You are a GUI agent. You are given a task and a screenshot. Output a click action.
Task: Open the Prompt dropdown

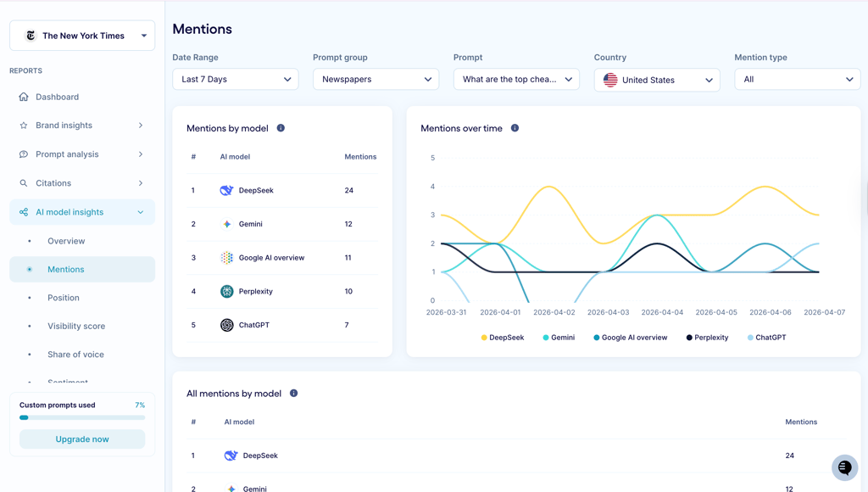(516, 79)
